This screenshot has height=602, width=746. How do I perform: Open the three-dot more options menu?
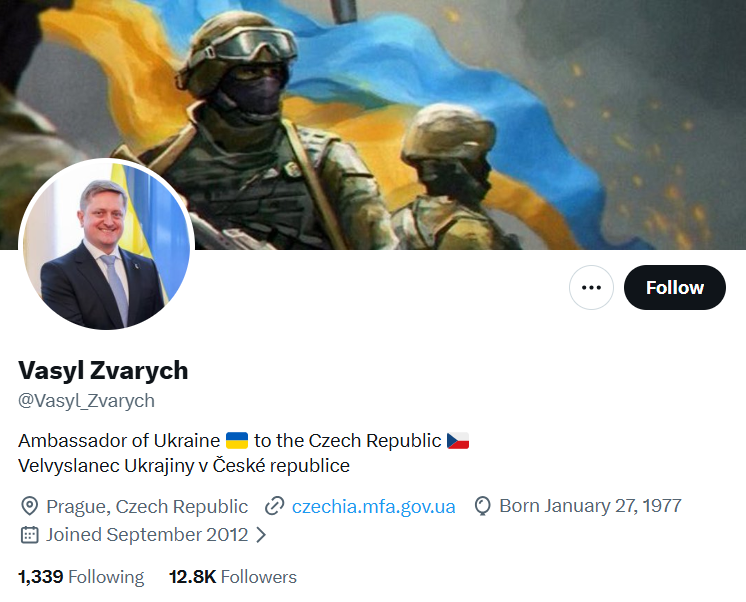[x=591, y=287]
